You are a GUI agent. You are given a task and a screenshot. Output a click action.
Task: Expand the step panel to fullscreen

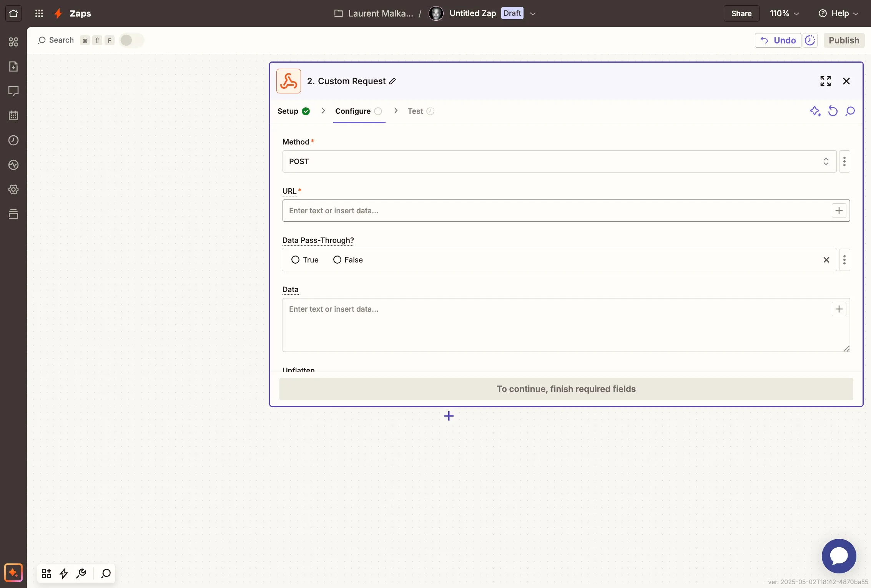[x=826, y=81]
